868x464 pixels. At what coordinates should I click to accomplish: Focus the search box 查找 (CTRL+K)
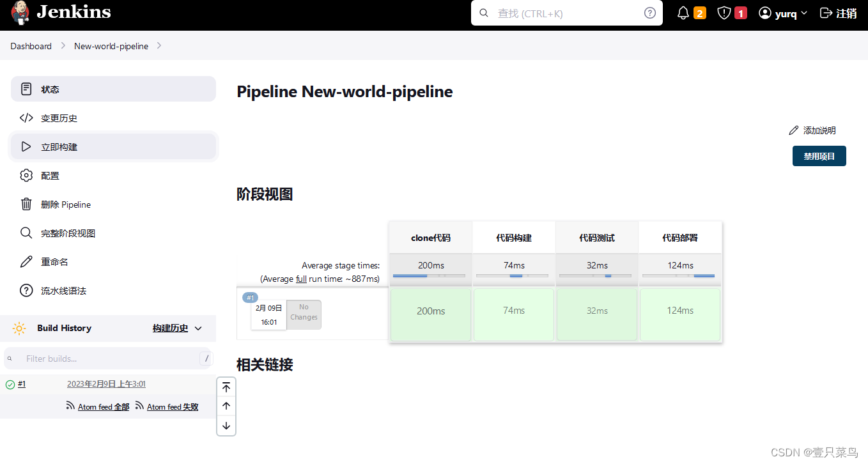point(567,13)
